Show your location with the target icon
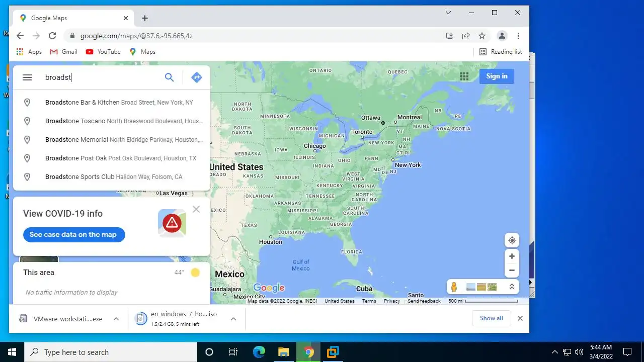644x362 pixels. coord(512,240)
